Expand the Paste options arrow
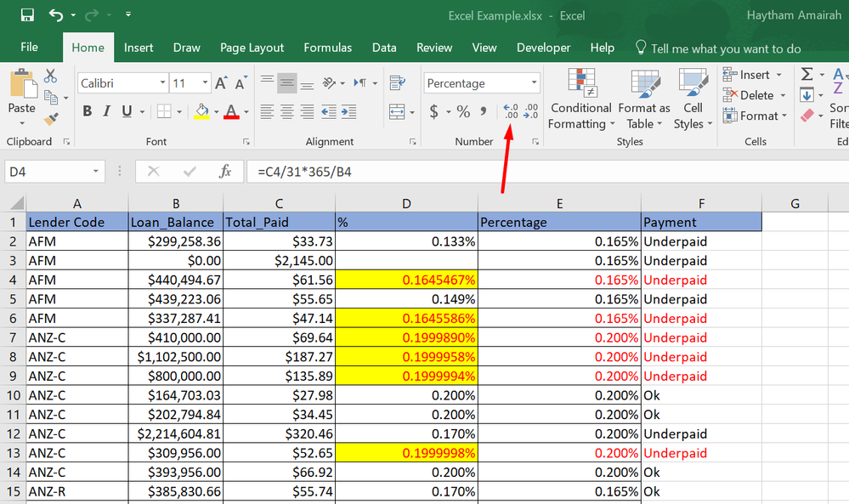 click(x=22, y=123)
